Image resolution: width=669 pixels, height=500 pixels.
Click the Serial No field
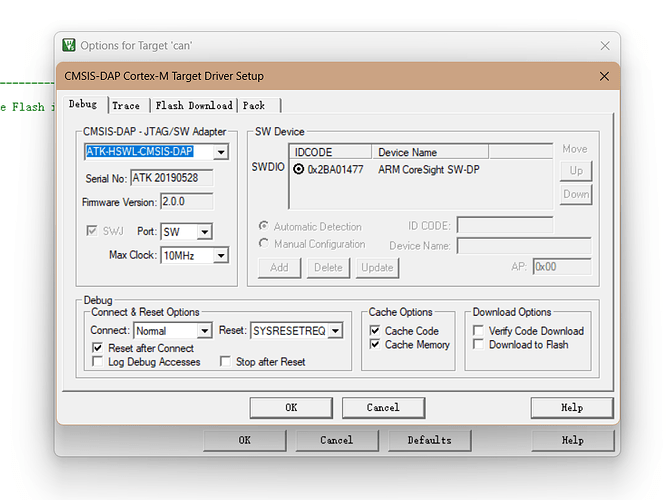click(172, 178)
